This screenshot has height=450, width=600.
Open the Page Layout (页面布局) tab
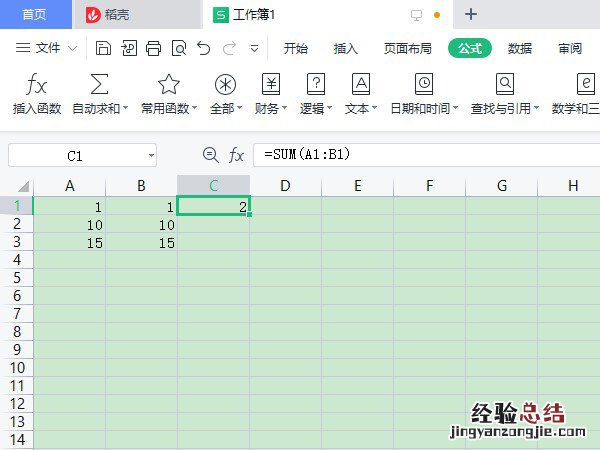point(408,48)
